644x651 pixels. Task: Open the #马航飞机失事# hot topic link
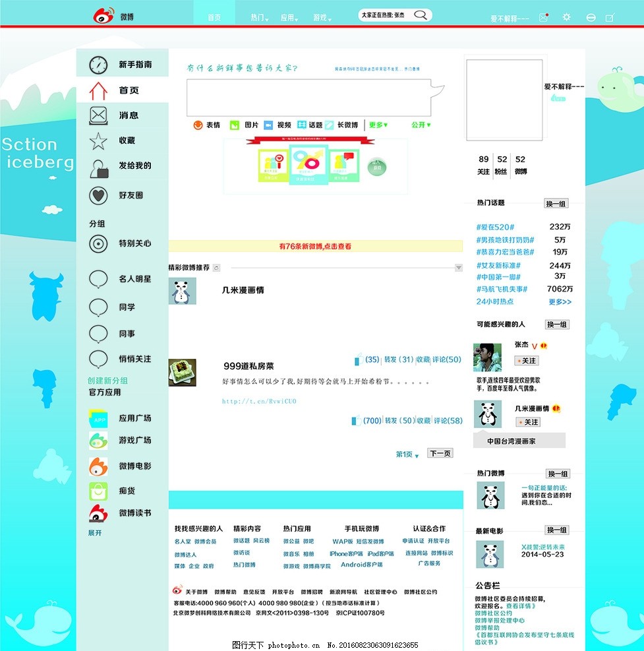click(502, 289)
